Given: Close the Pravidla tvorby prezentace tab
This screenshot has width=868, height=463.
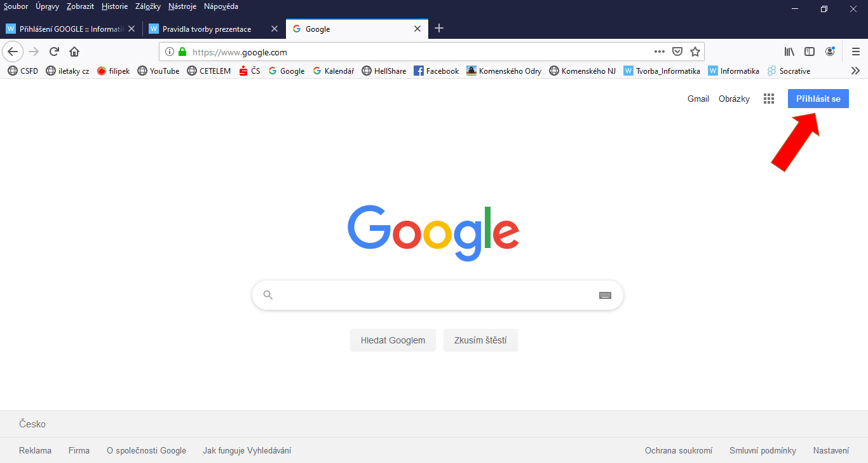Looking at the screenshot, I should click(275, 29).
